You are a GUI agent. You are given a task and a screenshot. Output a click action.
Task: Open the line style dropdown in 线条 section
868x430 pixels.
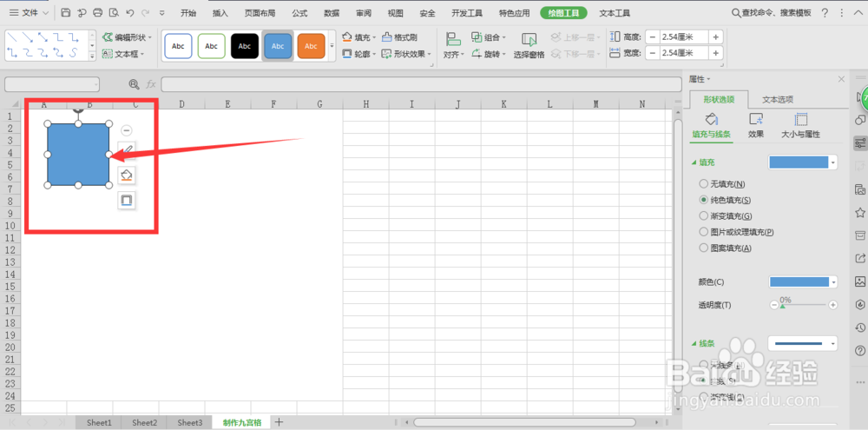click(833, 343)
